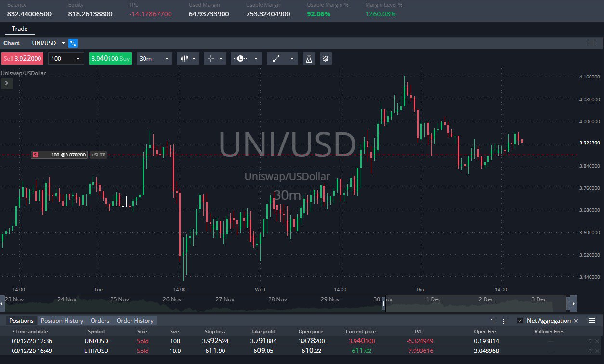Viewport: 604px width, 364px height.
Task: Open the Order History tab
Action: click(135, 321)
